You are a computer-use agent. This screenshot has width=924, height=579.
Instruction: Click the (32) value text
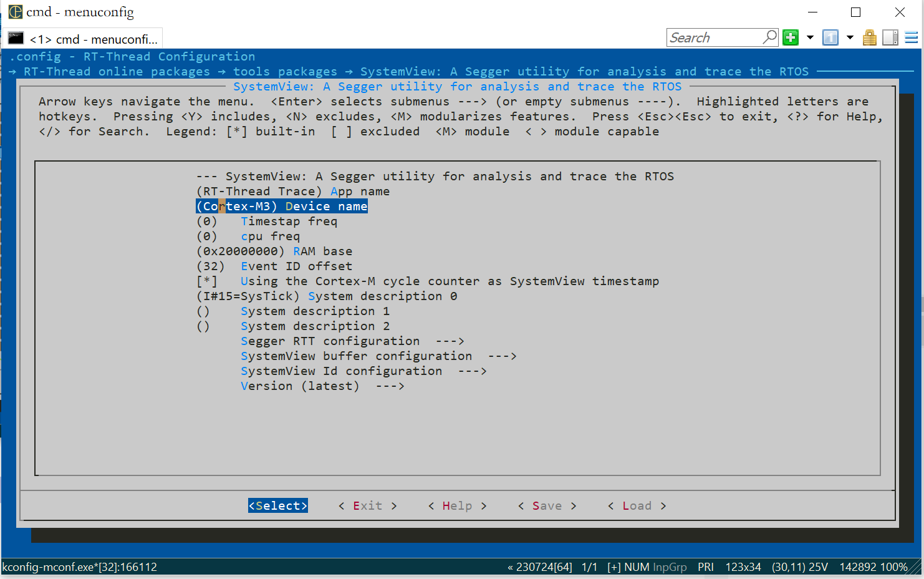click(x=211, y=266)
